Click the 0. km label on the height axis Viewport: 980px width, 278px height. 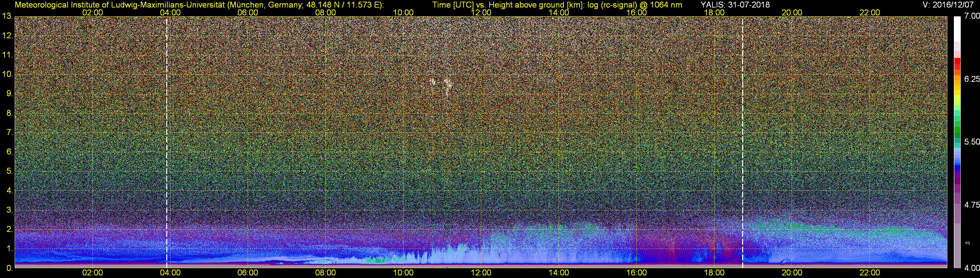click(9, 268)
